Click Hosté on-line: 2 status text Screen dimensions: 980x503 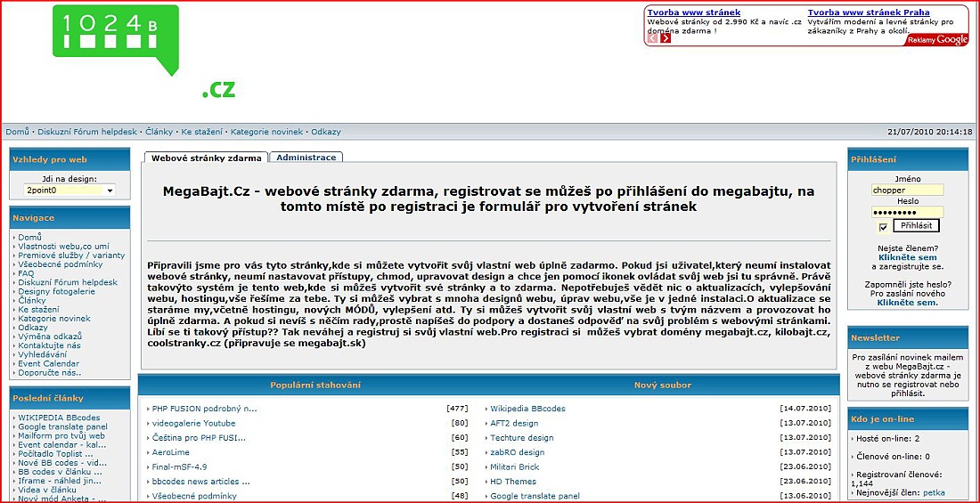pos(887,439)
